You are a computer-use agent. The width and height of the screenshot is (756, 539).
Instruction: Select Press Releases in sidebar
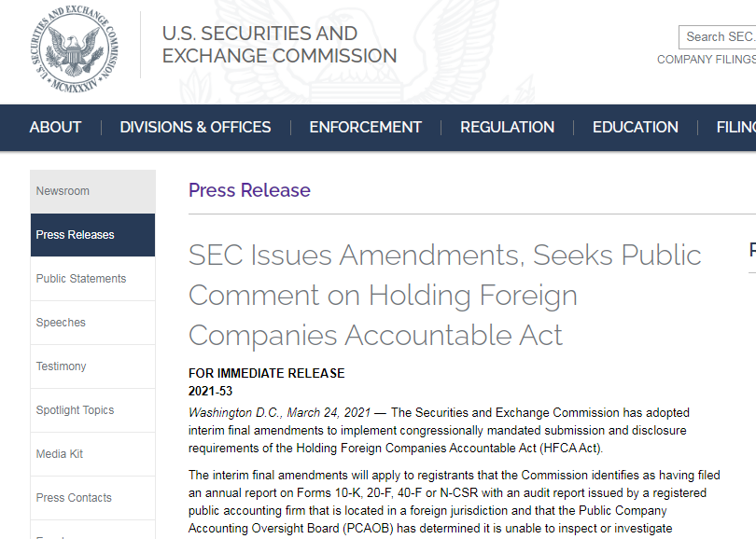pyautogui.click(x=92, y=235)
